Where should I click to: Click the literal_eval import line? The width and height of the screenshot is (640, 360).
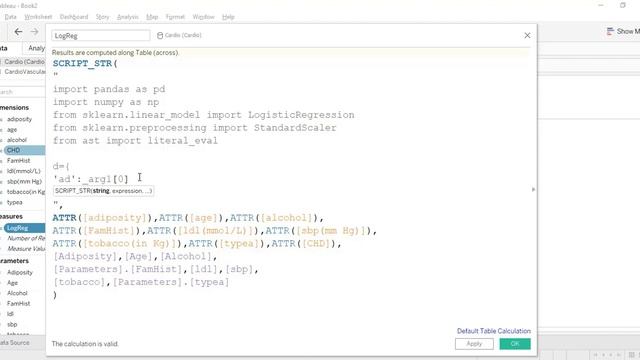(135, 140)
